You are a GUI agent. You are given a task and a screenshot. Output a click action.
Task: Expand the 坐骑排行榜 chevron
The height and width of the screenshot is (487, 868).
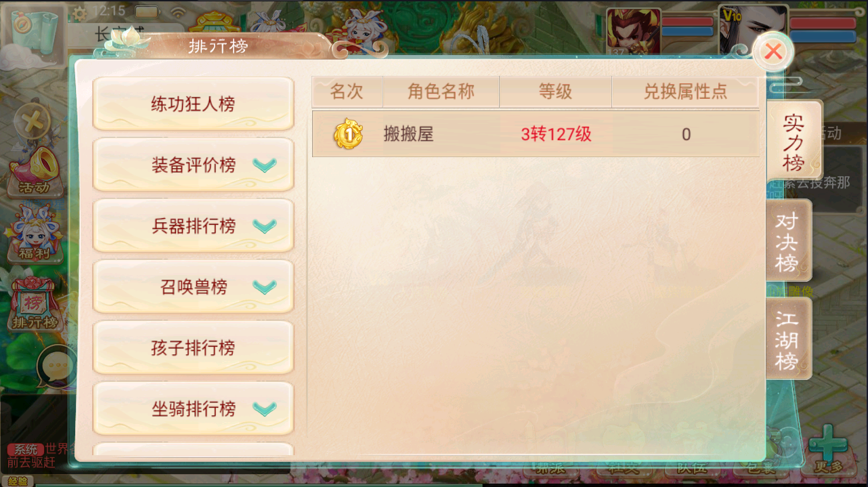(x=265, y=408)
